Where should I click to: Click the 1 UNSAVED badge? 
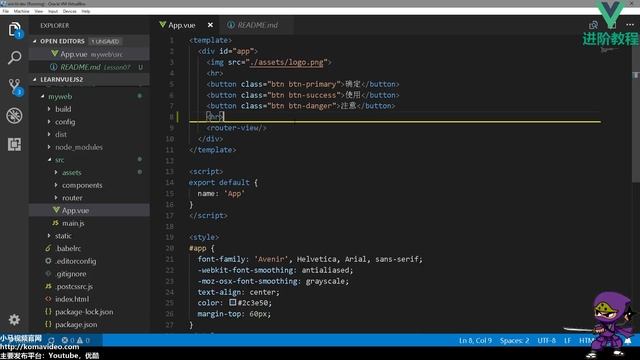[x=105, y=41]
